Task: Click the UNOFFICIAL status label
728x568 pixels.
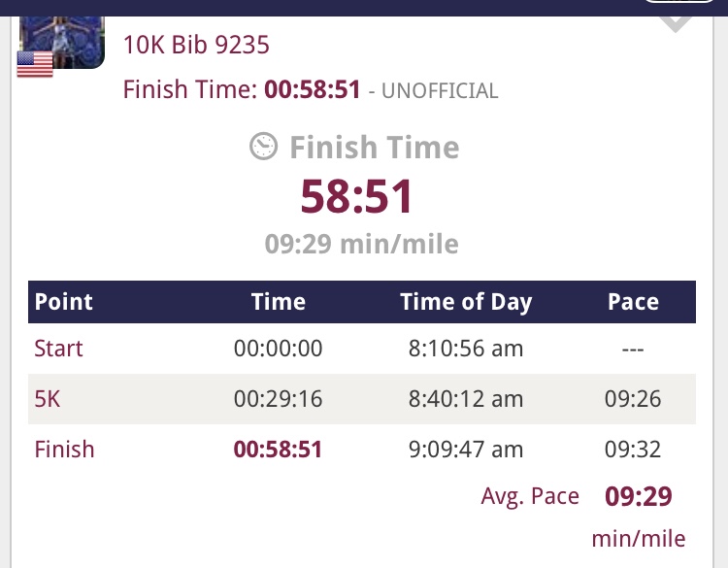Action: pyautogui.click(x=440, y=91)
